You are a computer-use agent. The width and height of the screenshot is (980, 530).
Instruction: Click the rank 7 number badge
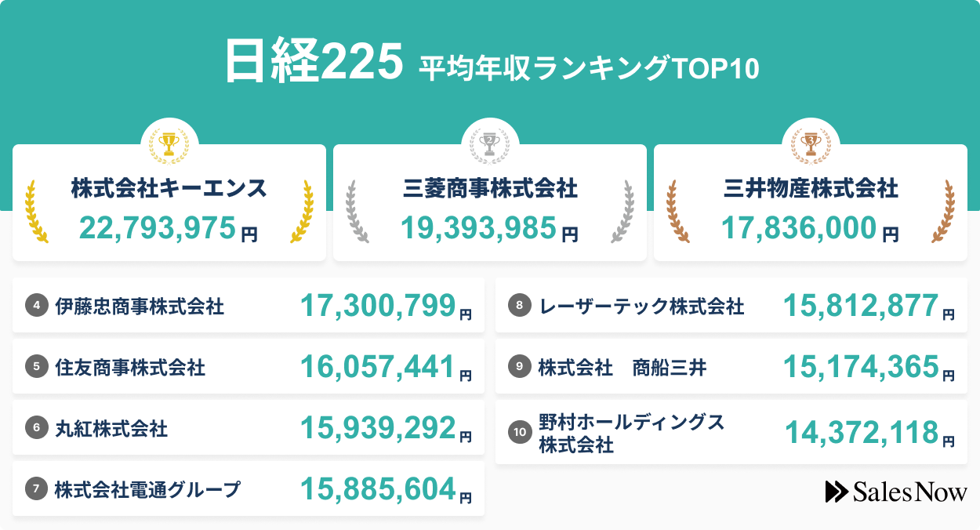36,428
